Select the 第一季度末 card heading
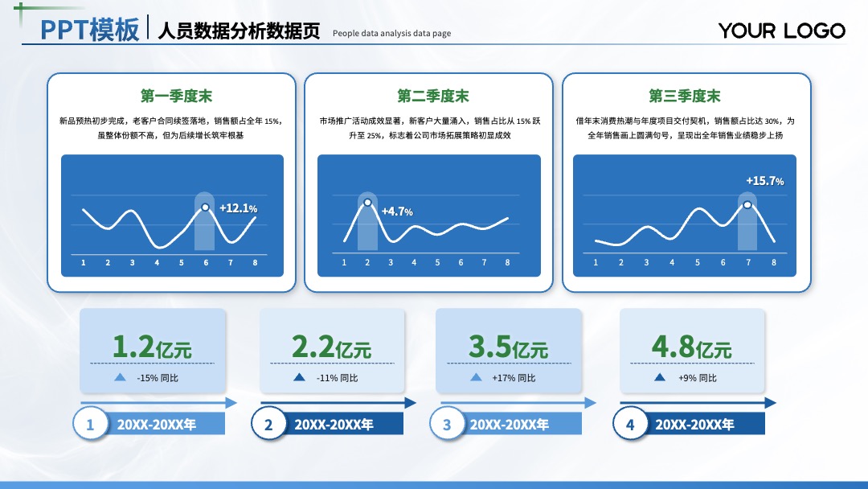 click(x=176, y=96)
